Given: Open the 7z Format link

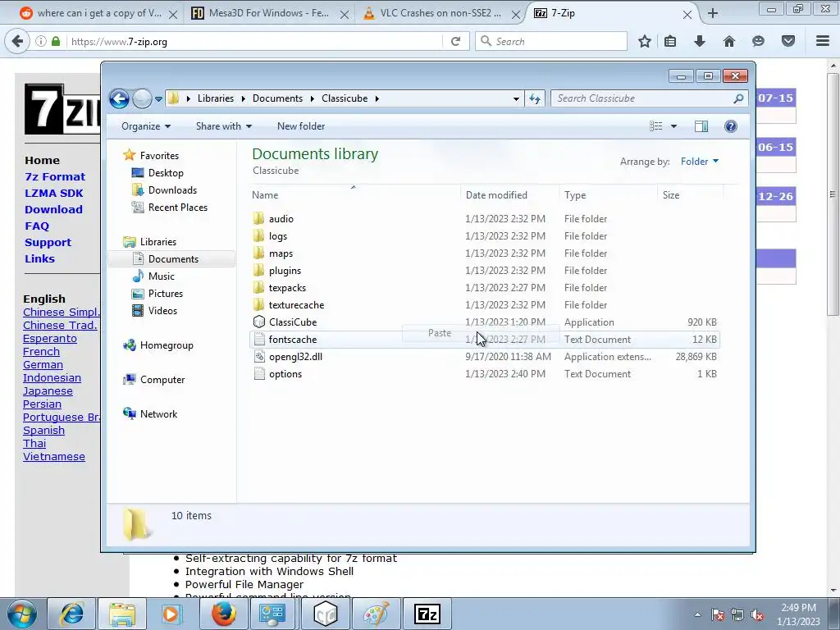Looking at the screenshot, I should point(55,177).
